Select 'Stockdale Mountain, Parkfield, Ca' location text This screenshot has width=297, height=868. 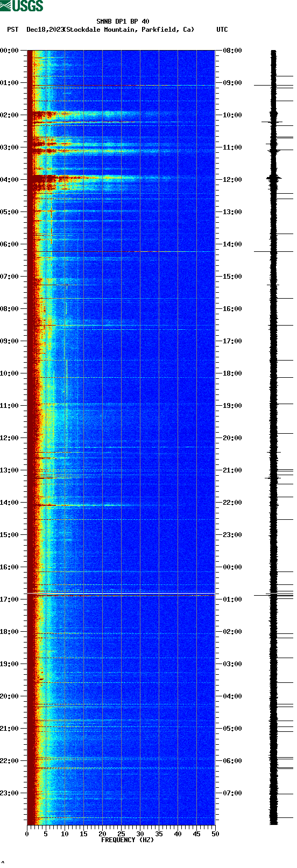[x=129, y=30]
